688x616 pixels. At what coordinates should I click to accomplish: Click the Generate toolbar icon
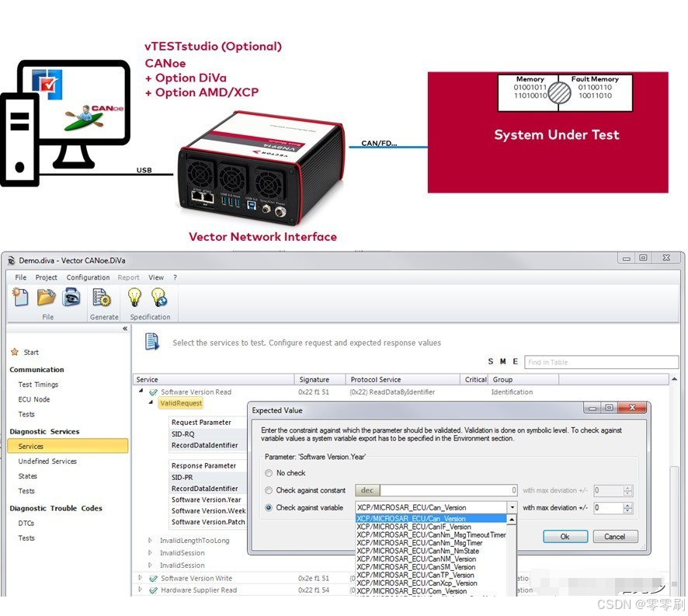pyautogui.click(x=102, y=298)
